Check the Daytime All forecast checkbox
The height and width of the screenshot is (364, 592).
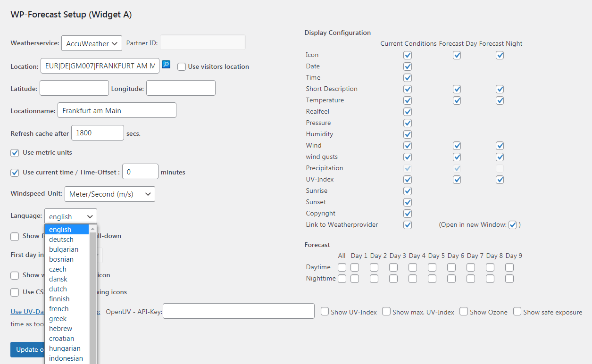click(x=342, y=267)
